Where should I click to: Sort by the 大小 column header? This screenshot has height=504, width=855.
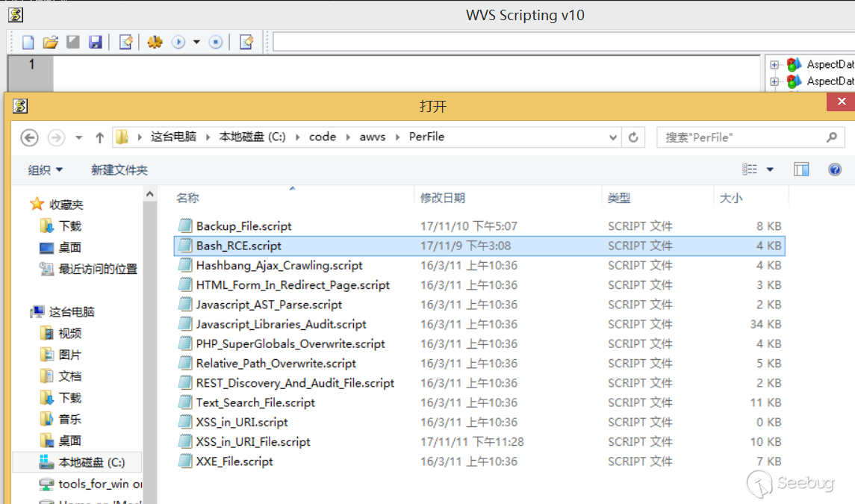click(731, 198)
